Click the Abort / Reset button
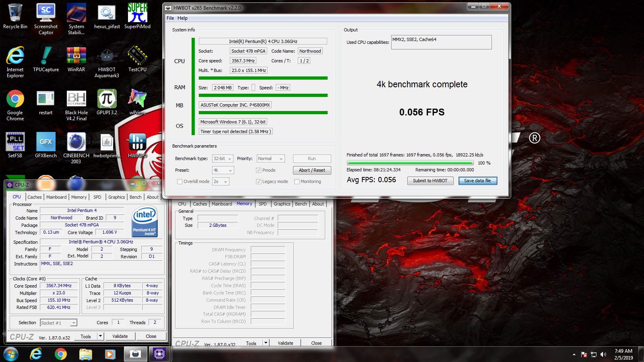This screenshot has height=362, width=644. tap(312, 170)
